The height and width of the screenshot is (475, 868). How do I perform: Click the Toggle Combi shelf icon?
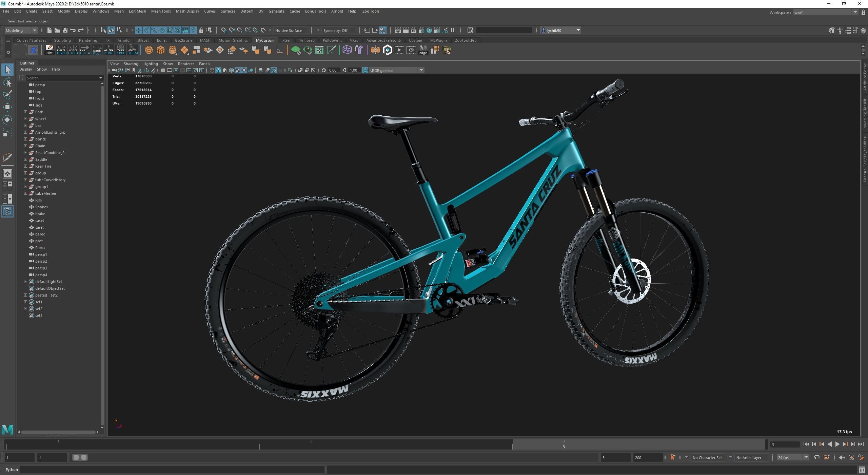point(120,50)
